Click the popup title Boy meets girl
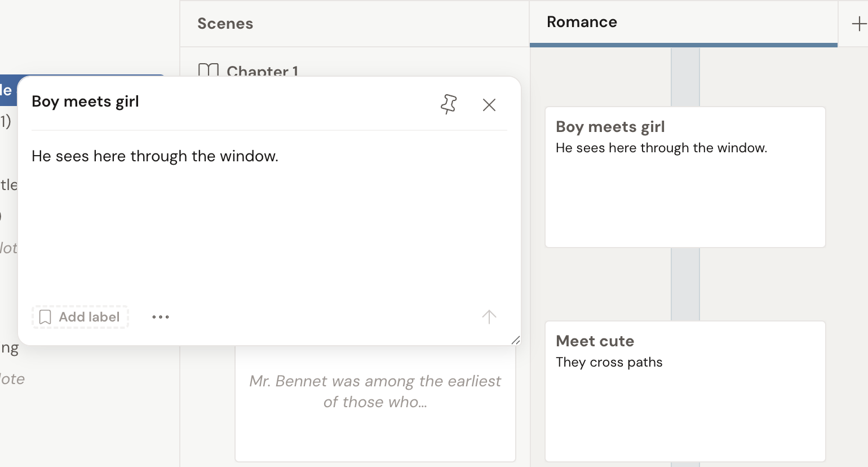This screenshot has height=467, width=868. [x=85, y=102]
